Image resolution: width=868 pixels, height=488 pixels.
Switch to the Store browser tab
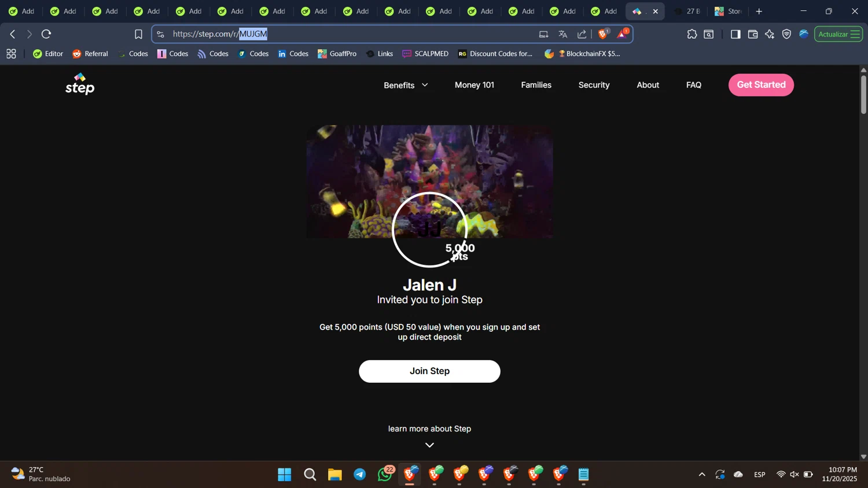pyautogui.click(x=729, y=11)
